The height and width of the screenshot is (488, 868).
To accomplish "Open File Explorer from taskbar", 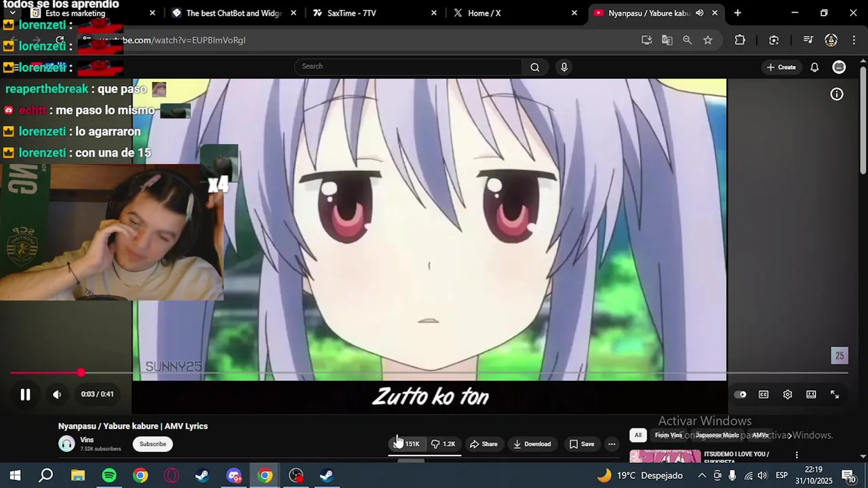I will 78,476.
